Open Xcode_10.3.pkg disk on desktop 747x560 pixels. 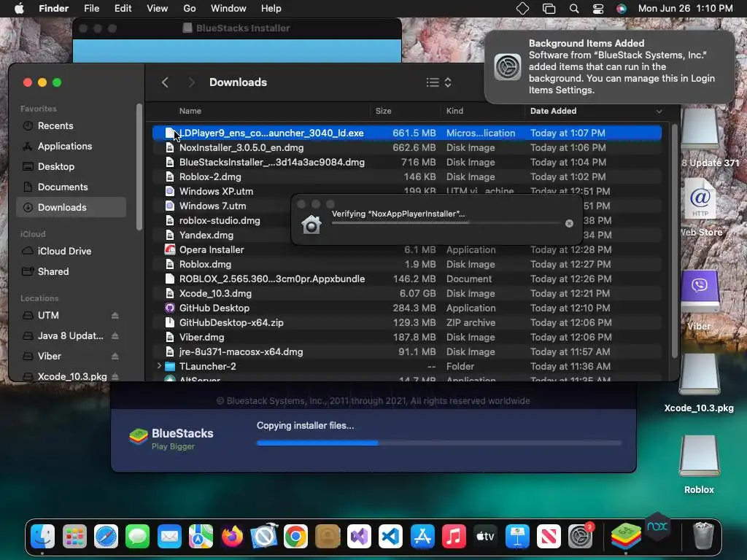coord(699,382)
